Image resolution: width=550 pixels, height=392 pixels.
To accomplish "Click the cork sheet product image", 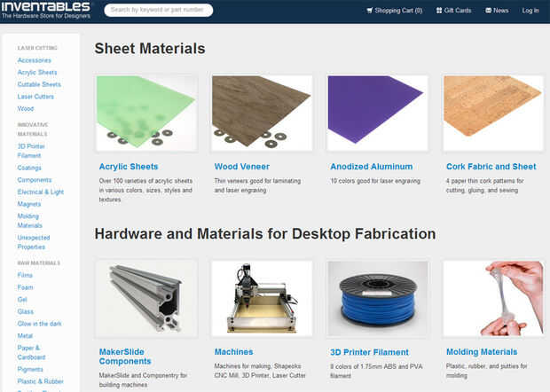I will pyautogui.click(x=493, y=114).
